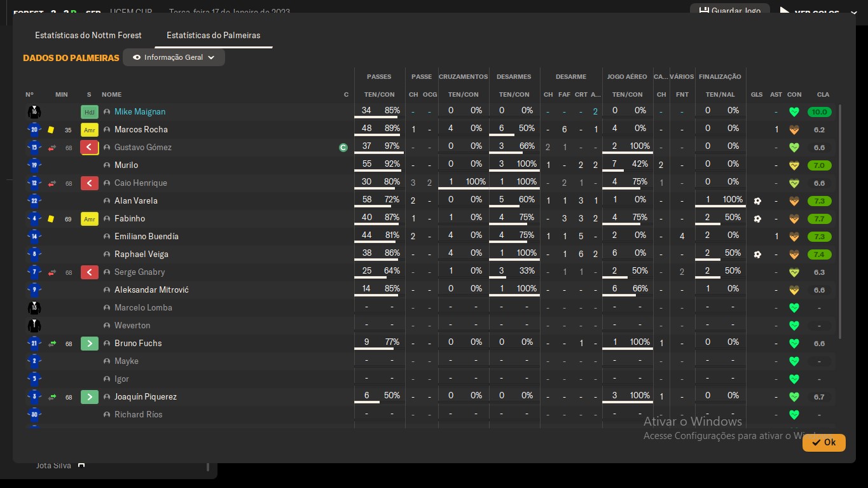
Task: Click Serge Gnabry's red substitution arrow box
Action: click(x=90, y=272)
